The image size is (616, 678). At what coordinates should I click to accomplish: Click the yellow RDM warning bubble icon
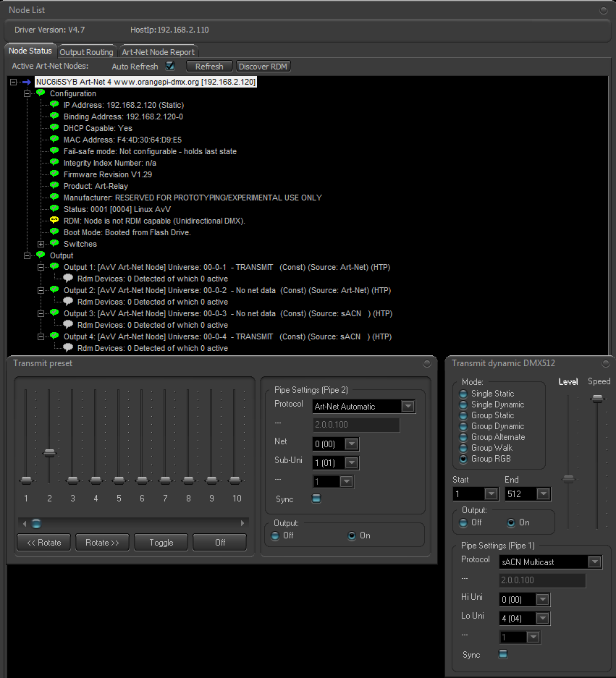coord(54,220)
